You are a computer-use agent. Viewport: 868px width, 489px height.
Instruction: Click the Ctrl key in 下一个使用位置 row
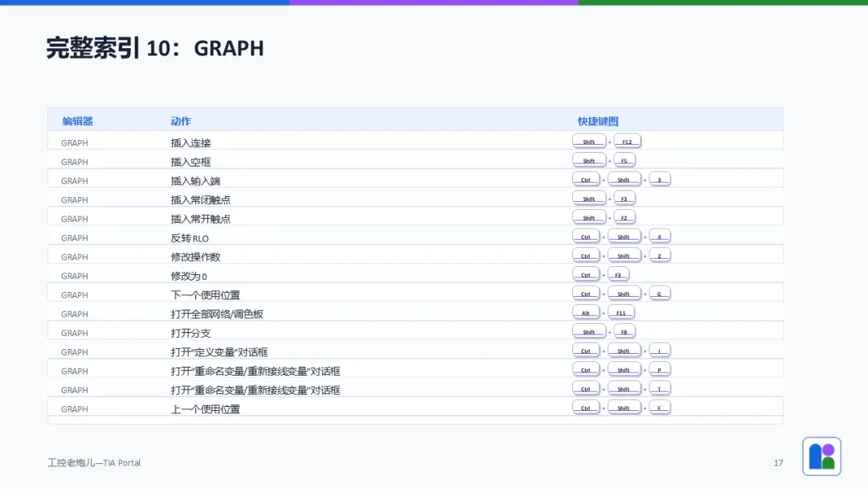pyautogui.click(x=586, y=294)
